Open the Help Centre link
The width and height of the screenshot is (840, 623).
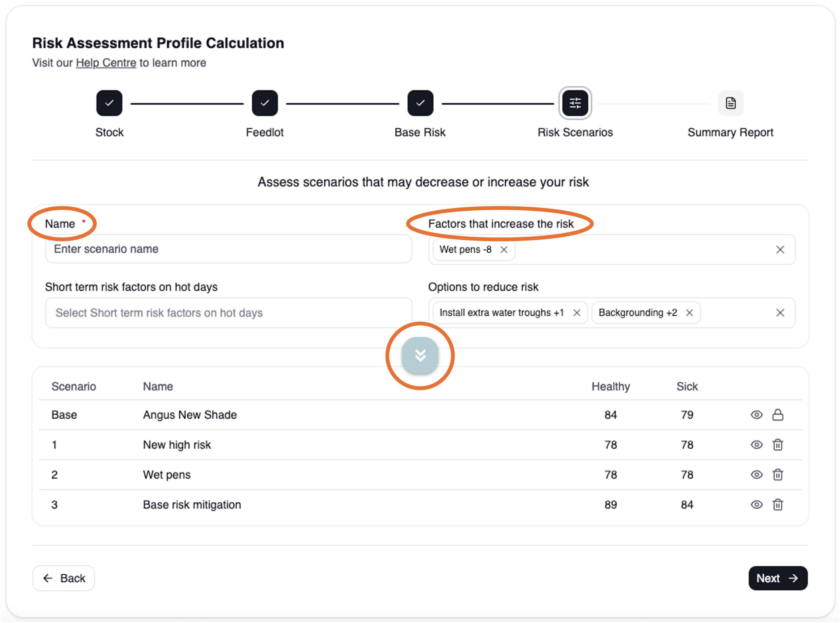[106, 63]
